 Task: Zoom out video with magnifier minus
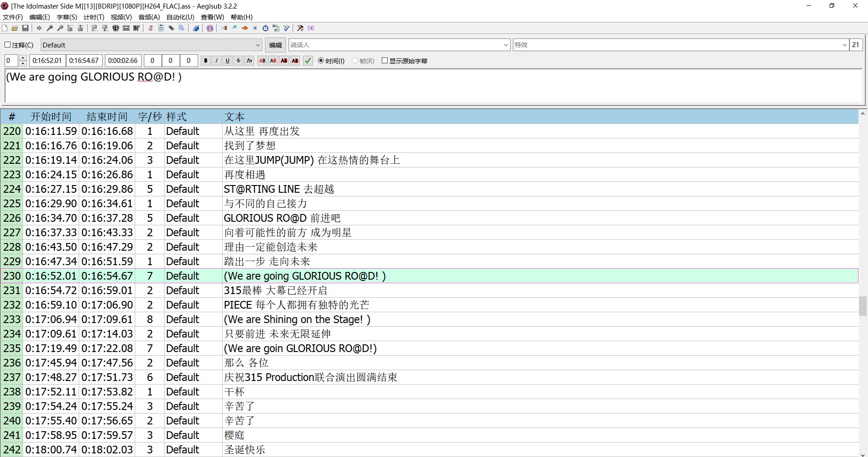coord(60,28)
